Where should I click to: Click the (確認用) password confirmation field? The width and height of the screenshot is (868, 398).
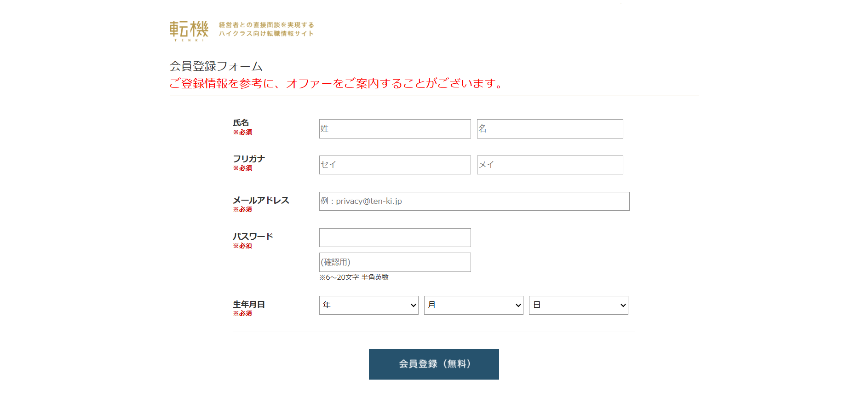[394, 262]
